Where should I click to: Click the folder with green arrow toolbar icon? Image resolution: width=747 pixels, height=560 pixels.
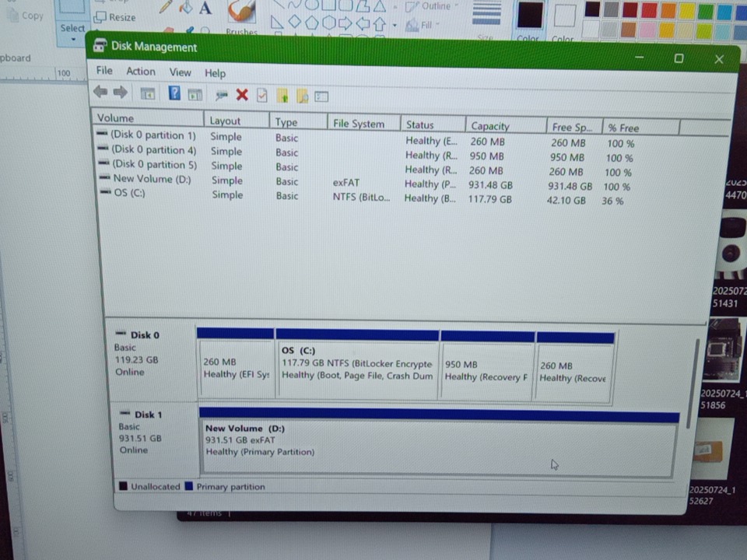[282, 96]
